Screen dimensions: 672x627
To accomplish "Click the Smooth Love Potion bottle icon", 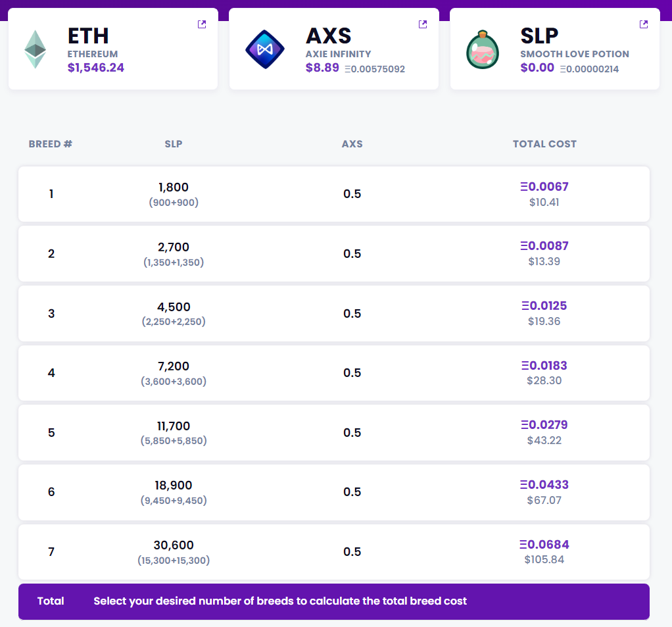I will click(483, 50).
